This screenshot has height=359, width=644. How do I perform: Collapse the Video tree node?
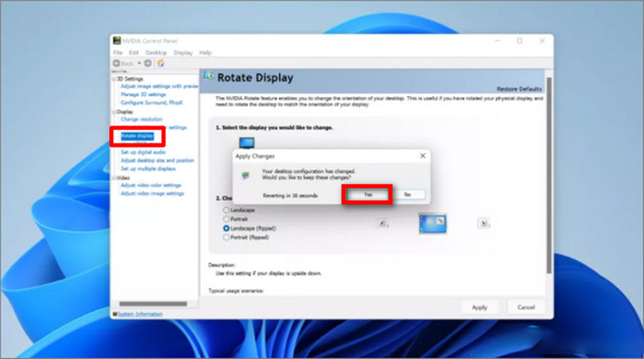(x=114, y=178)
